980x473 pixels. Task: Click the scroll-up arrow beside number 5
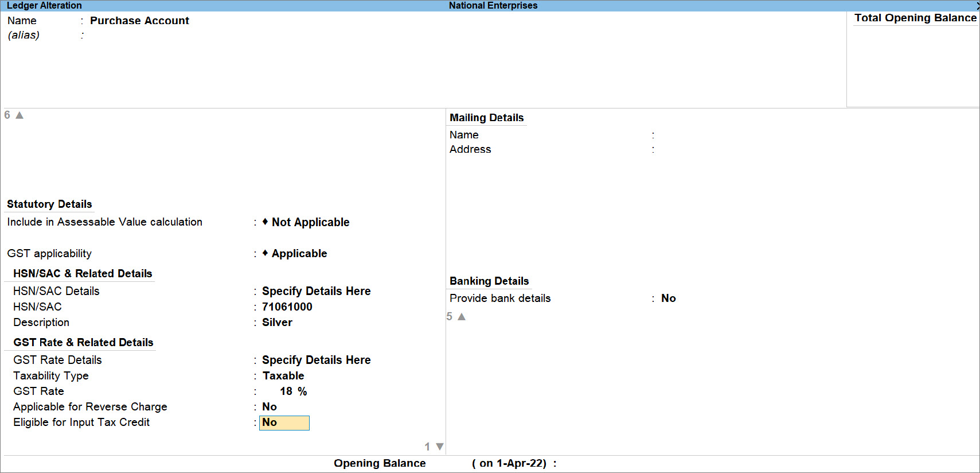click(x=462, y=317)
